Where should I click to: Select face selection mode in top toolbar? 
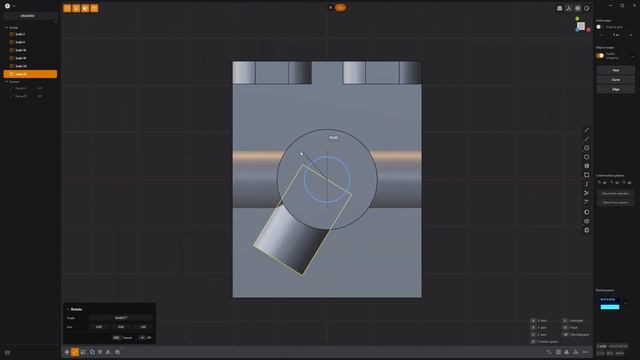pyautogui.click(x=85, y=8)
